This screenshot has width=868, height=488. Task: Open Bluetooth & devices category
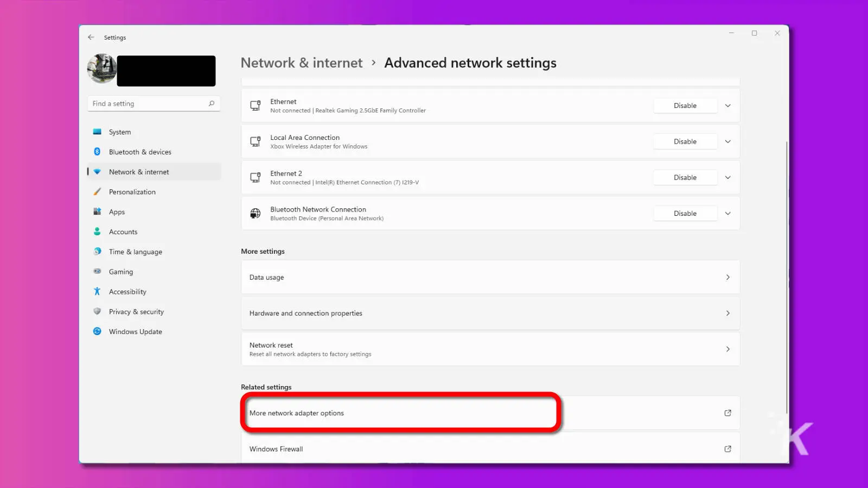(154, 152)
